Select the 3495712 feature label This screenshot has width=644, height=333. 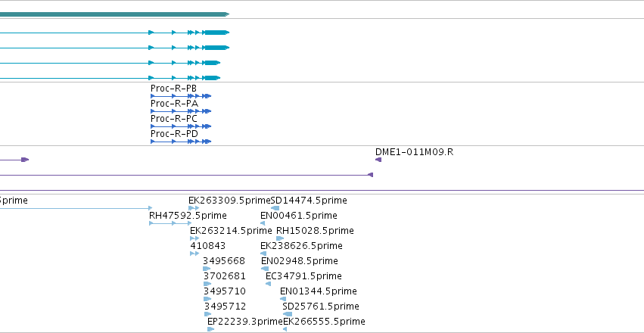pos(225,307)
